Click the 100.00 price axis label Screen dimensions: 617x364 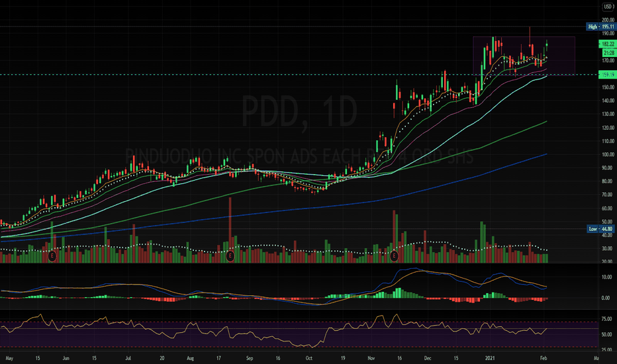coord(608,154)
